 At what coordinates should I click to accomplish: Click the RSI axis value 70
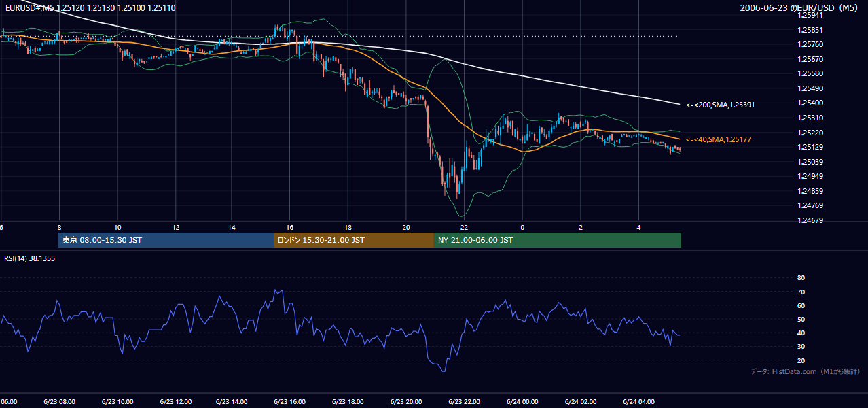point(801,292)
